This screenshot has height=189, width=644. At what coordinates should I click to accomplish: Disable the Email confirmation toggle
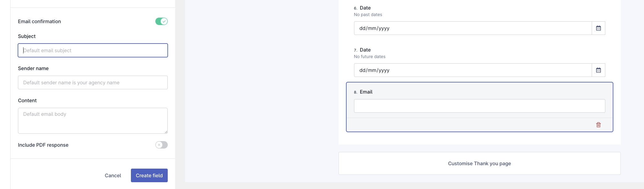click(161, 21)
